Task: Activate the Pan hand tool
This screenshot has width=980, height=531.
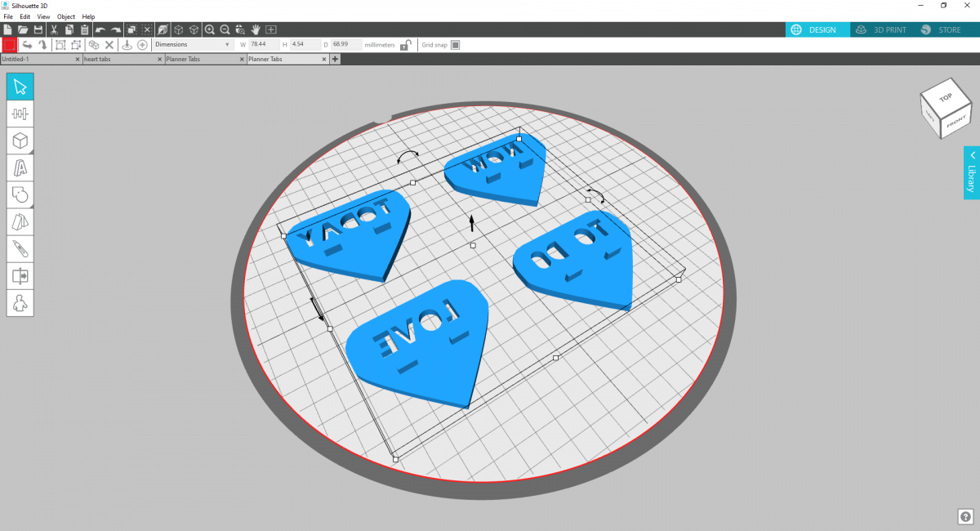Action: click(x=256, y=29)
